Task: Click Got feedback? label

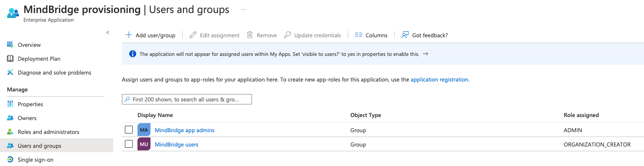Action: pos(430,36)
